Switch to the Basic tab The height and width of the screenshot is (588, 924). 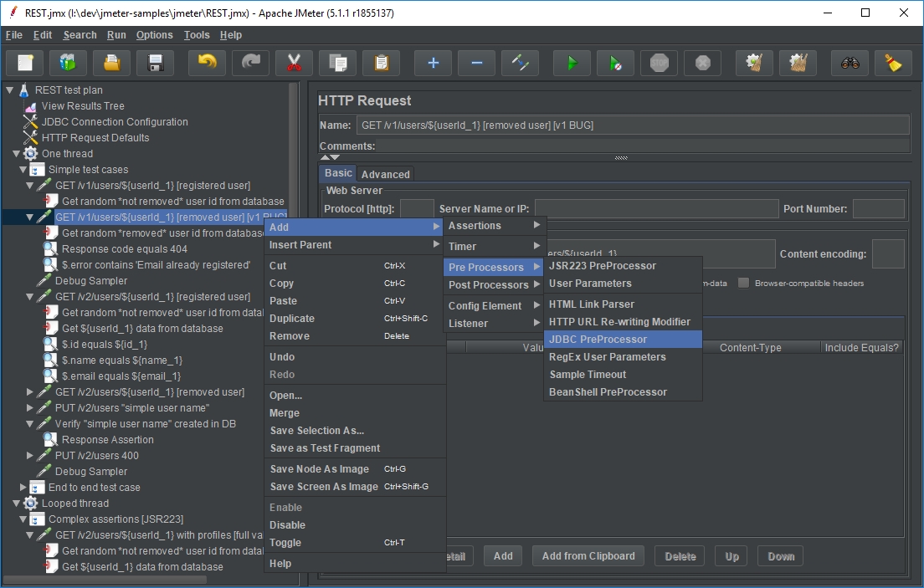pyautogui.click(x=337, y=172)
